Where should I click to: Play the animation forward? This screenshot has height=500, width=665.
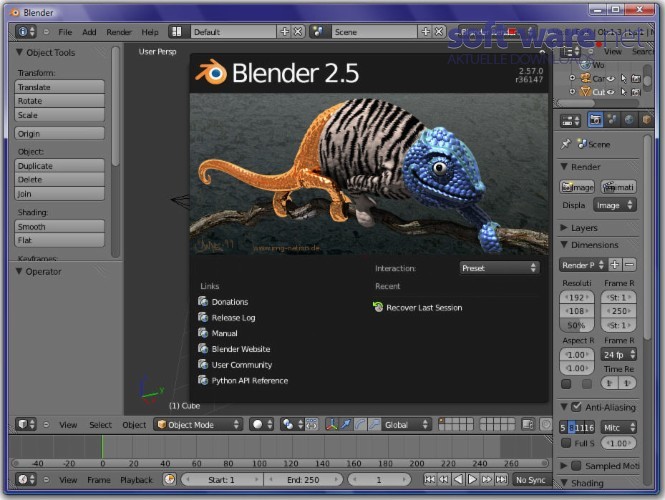(472, 480)
